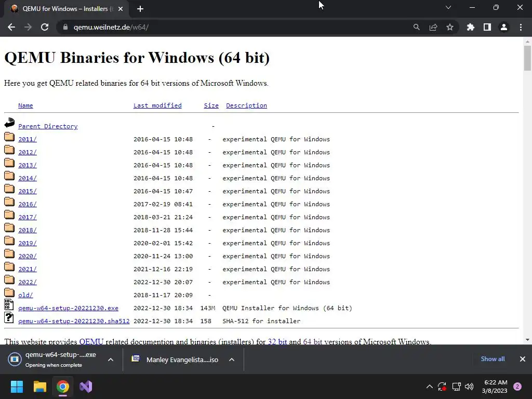Click the folder icon beside 2022/
The image size is (532, 399).
click(9, 280)
